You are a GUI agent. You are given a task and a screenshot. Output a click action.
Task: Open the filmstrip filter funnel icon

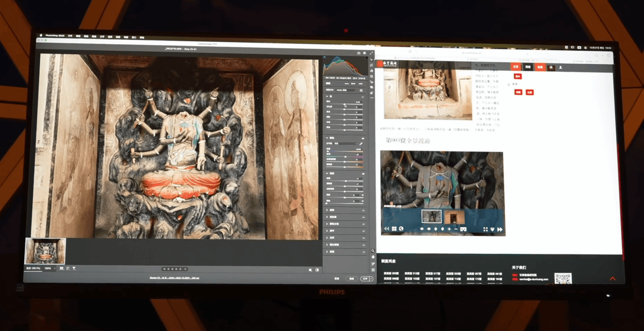[x=74, y=268]
